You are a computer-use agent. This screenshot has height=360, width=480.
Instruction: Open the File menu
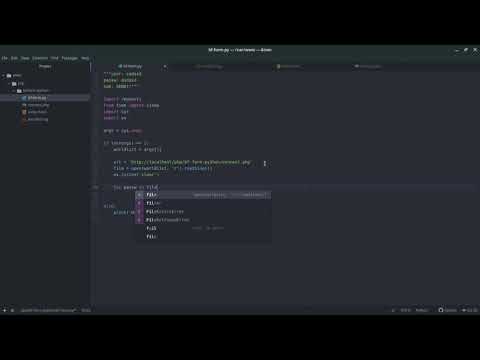pyautogui.click(x=5, y=58)
